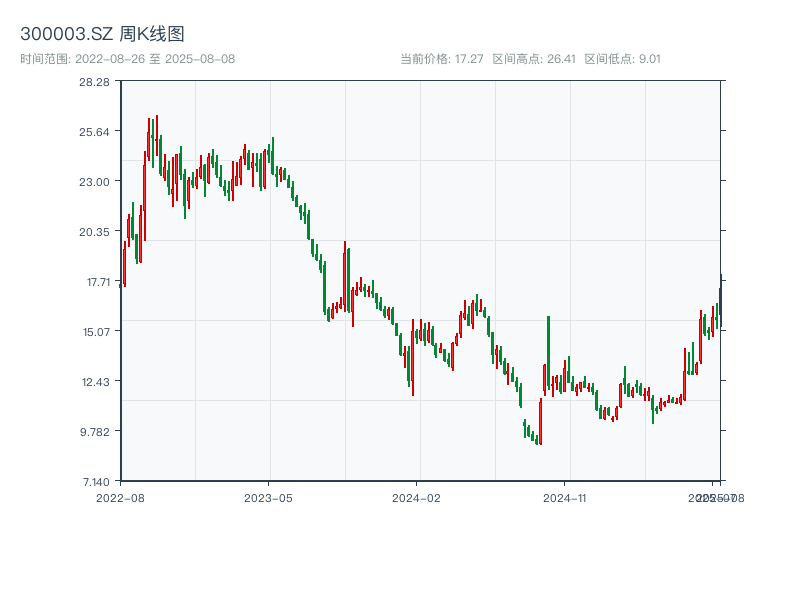Click the last candlestick at the chart's right edge
Screen dimensions: 800x600
(720, 300)
